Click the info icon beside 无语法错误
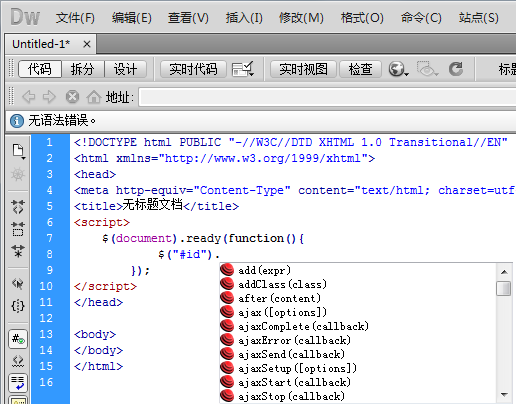This screenshot has width=516, height=404. pyautogui.click(x=17, y=121)
